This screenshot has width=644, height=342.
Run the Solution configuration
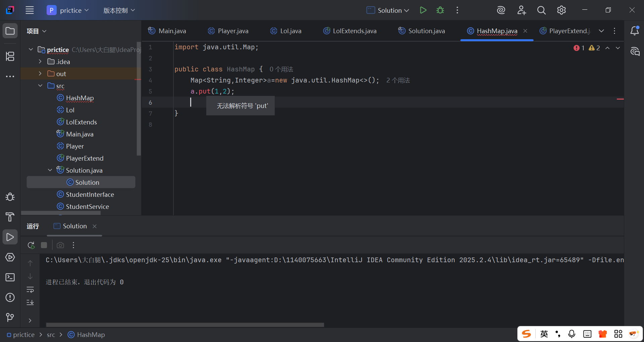(x=423, y=10)
